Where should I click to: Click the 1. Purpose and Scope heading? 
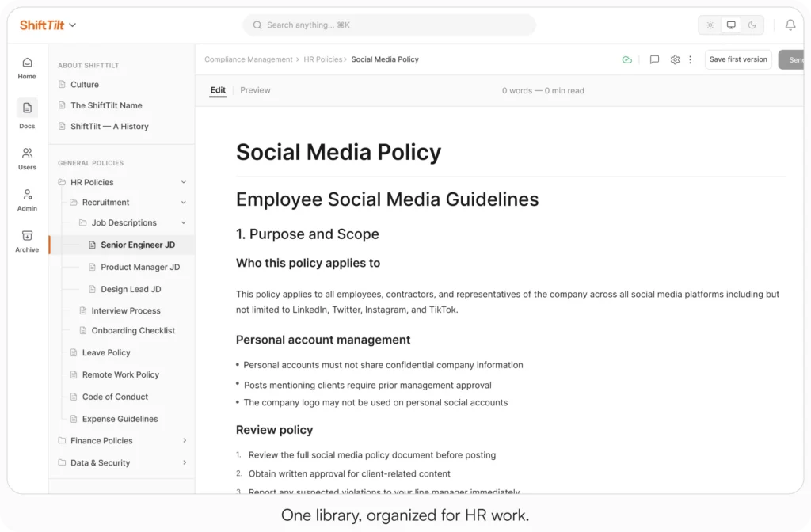point(307,234)
